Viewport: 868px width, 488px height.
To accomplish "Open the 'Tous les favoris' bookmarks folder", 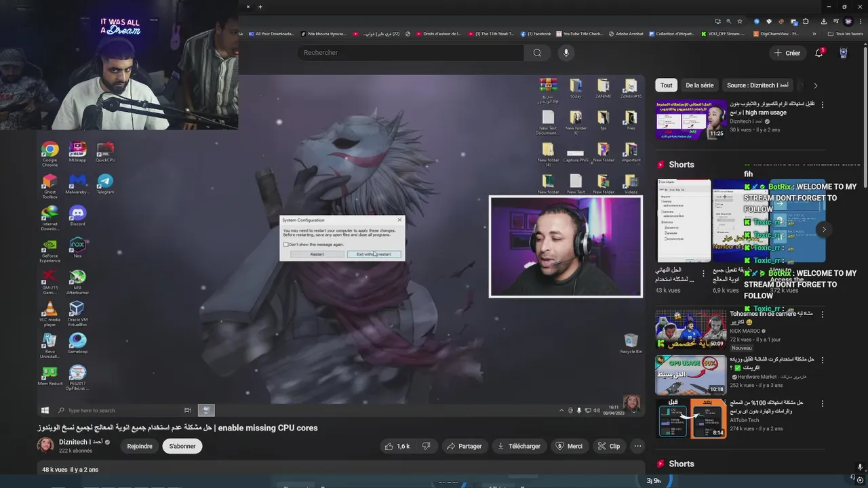I will tap(846, 33).
